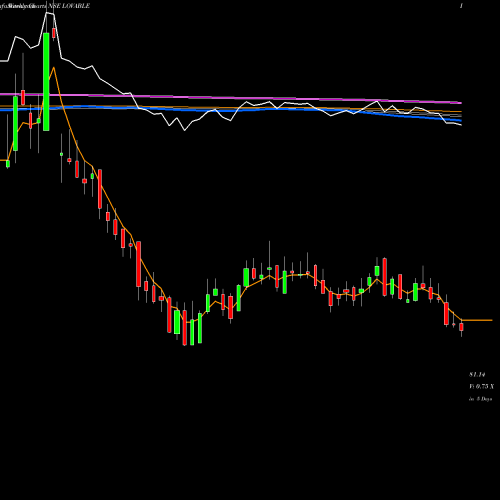
Task: Click the V: 0.75 X volume text
Action: [x=481, y=387]
